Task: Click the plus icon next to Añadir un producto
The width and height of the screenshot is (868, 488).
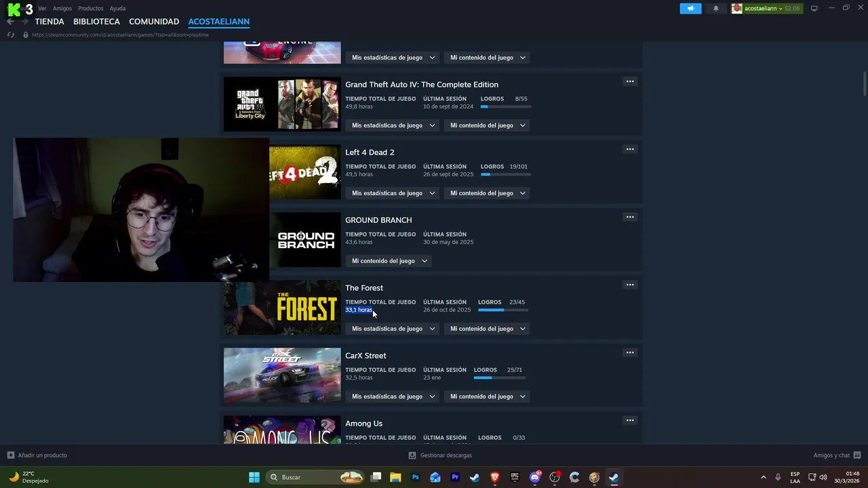Action: (10, 455)
